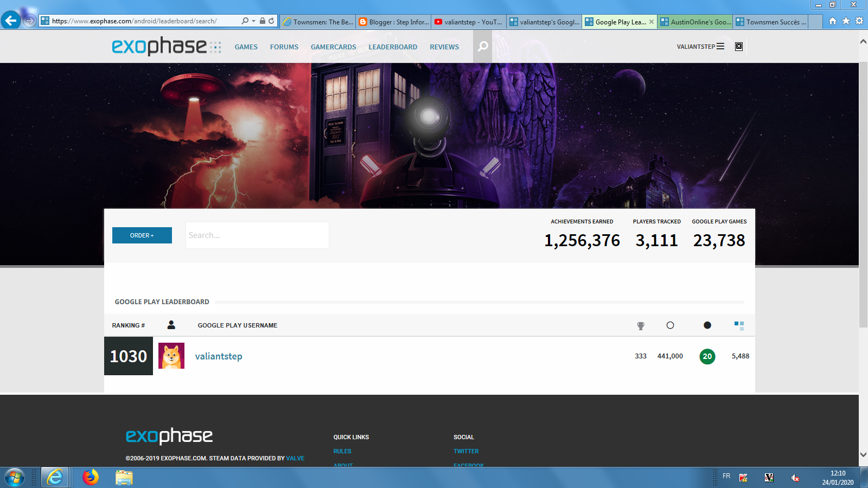Click the 1,256,376 achievements earned figure
This screenshot has width=868, height=488.
point(582,241)
